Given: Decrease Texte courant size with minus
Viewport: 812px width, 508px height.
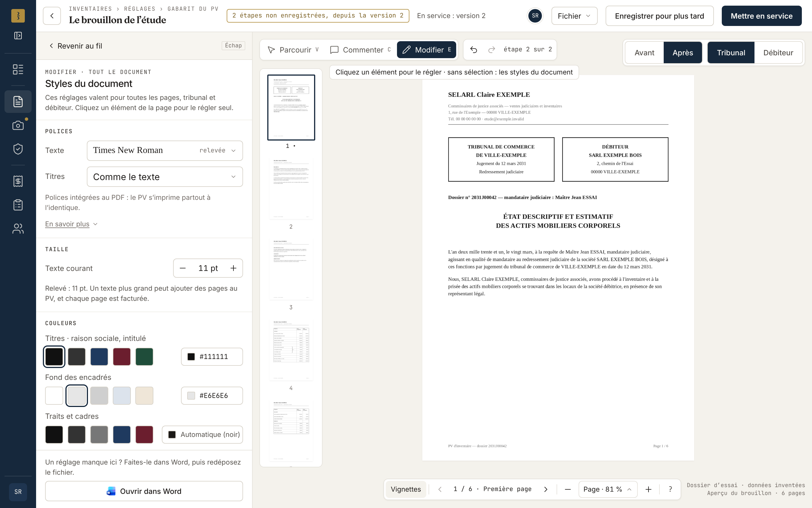Looking at the screenshot, I should point(182,268).
